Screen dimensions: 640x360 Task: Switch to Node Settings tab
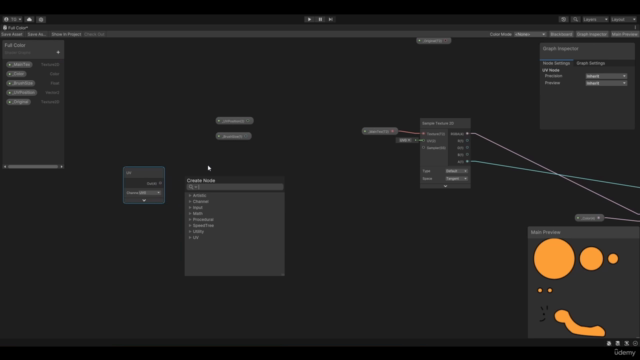tap(556, 63)
